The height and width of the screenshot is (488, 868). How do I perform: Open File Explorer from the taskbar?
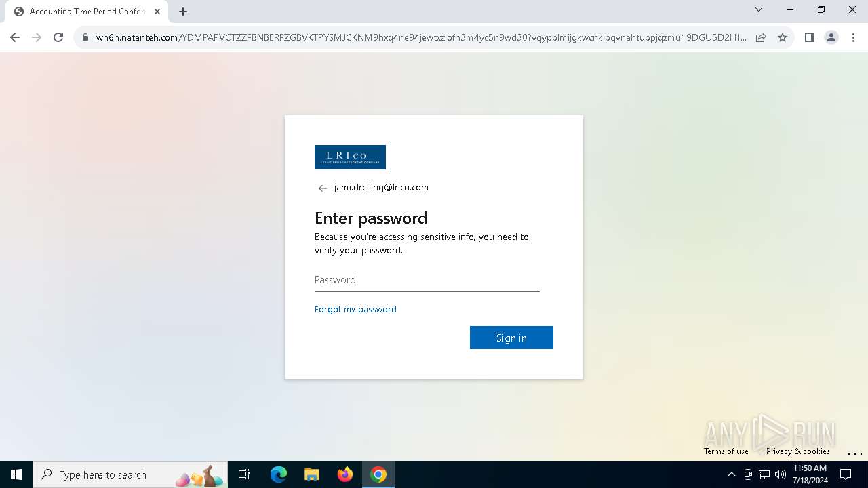click(312, 474)
